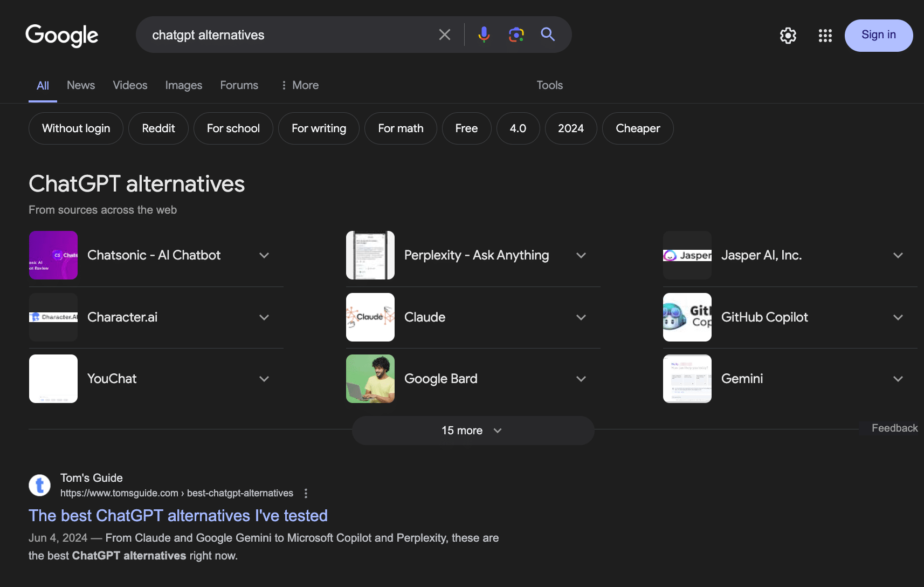The height and width of the screenshot is (587, 924).
Task: Open The best ChatGPT alternatives I've tested link
Action: point(178,516)
